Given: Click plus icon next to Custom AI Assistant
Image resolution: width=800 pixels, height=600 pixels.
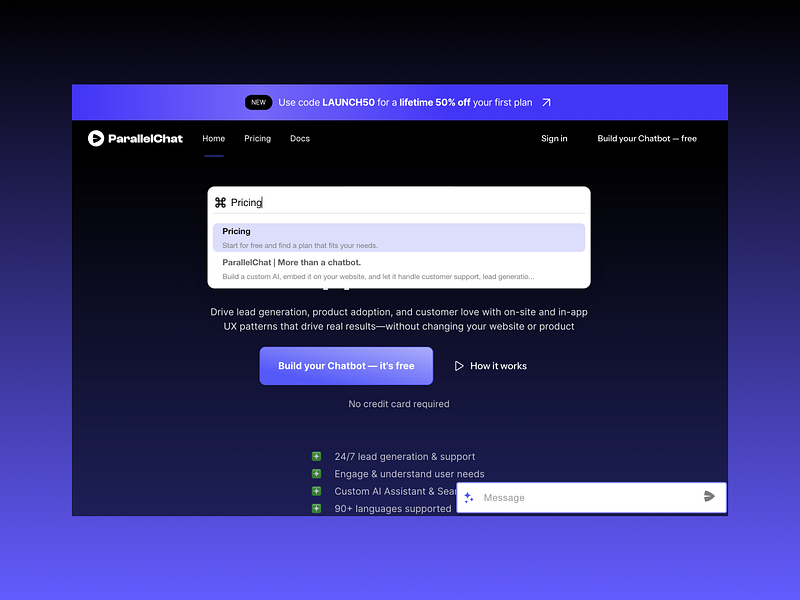Looking at the screenshot, I should 316,491.
